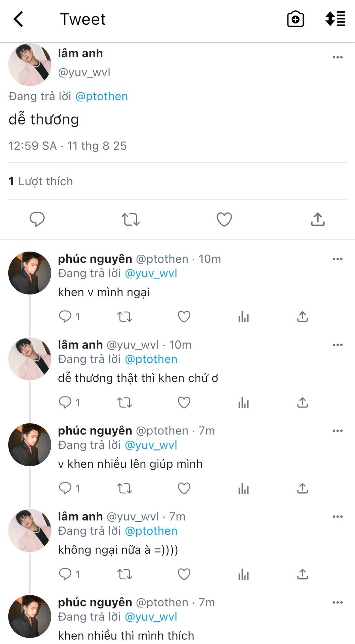Like the reply "khen v mình ngại"
Viewport: 355px width, 644px height.
tap(184, 317)
